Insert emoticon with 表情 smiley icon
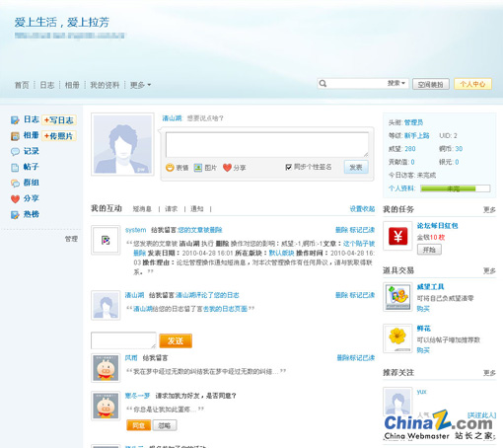503x448 pixels. (x=170, y=168)
